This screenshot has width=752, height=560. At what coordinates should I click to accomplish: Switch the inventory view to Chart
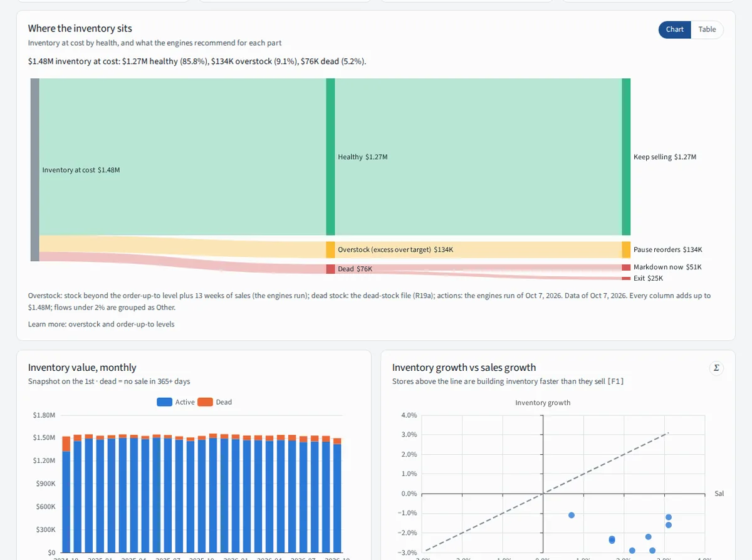(x=675, y=29)
